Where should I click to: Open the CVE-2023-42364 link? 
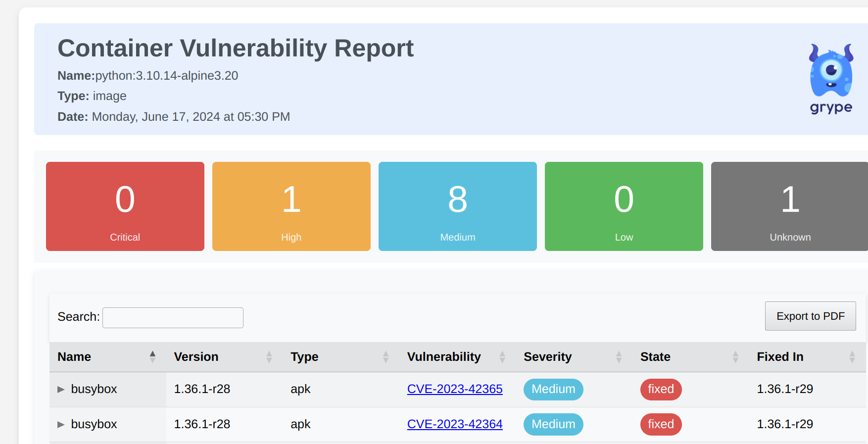pyautogui.click(x=454, y=424)
